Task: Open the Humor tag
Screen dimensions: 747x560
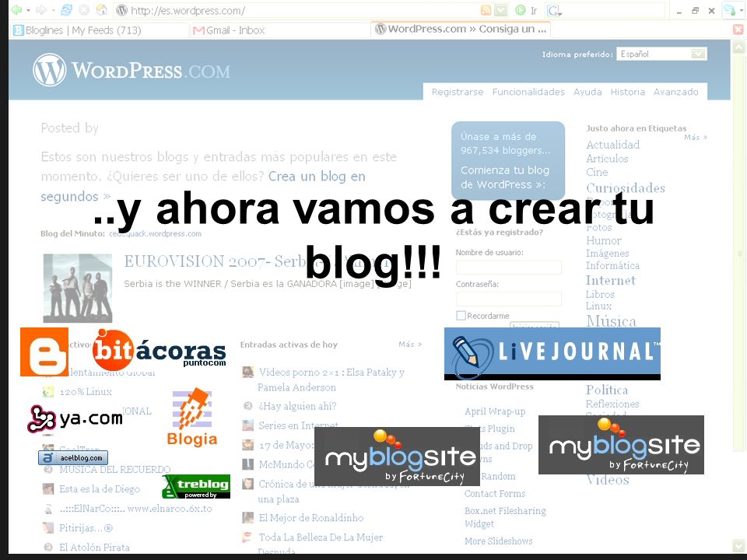Action: 604,240
